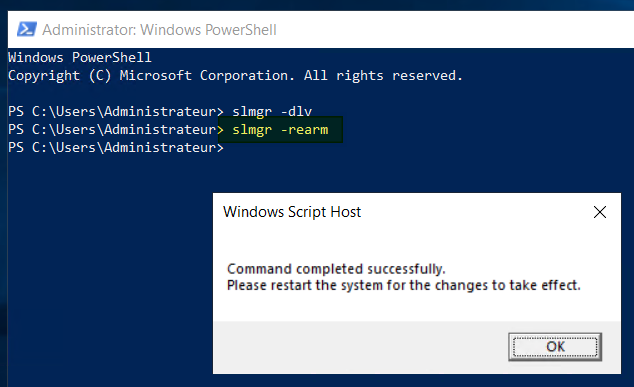
Task: Click the Windows PowerShell banner line
Action: tap(80, 57)
